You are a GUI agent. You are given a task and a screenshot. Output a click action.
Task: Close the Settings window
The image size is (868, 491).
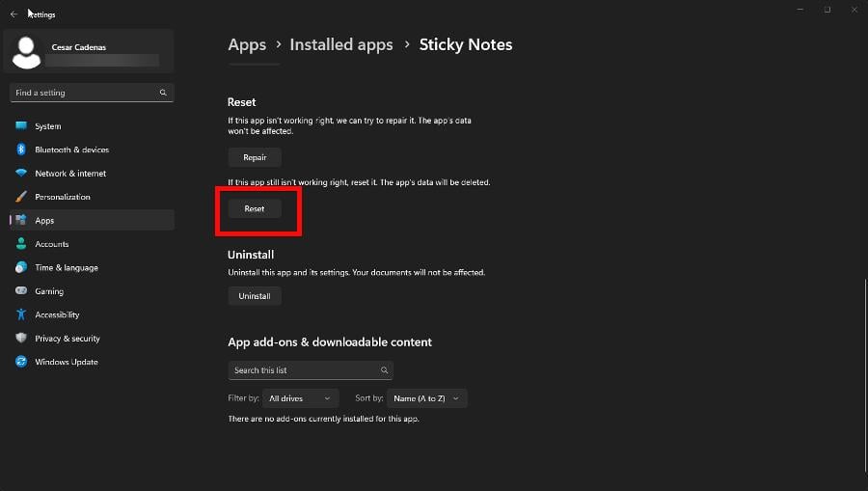(854, 10)
